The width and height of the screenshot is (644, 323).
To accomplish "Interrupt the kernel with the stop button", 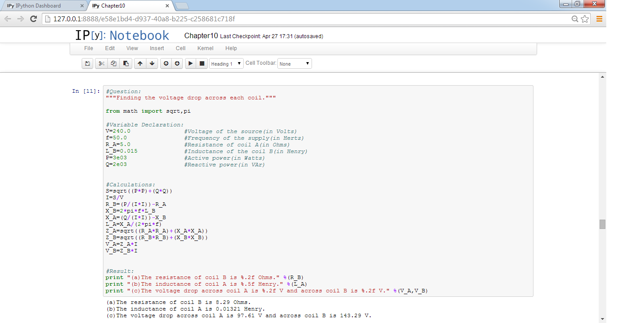I will point(202,63).
